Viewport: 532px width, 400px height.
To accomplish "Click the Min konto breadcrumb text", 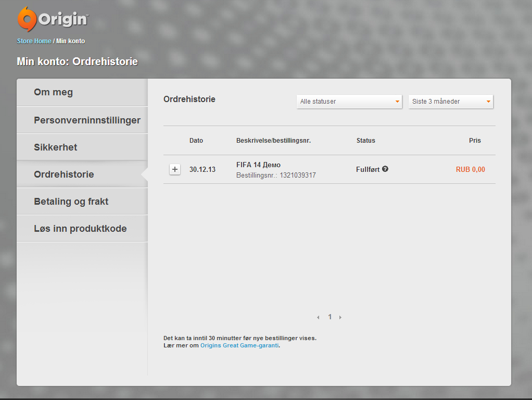I will 71,41.
